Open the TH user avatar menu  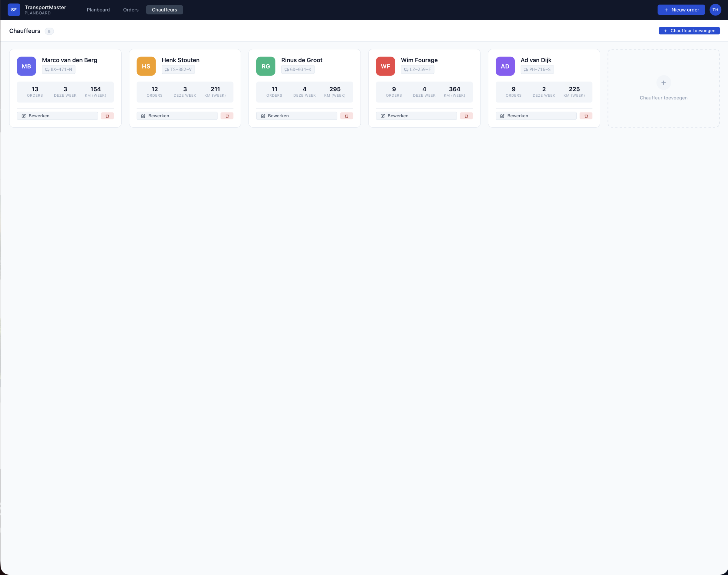(715, 9)
